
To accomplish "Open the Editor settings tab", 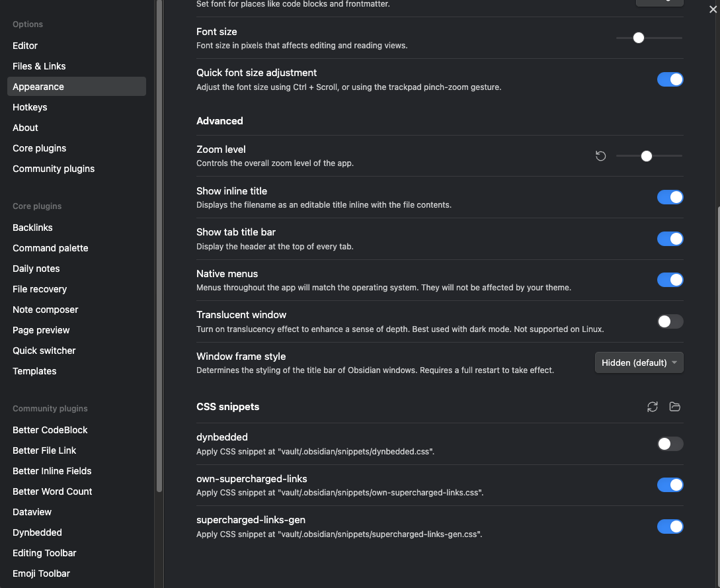I will click(25, 46).
